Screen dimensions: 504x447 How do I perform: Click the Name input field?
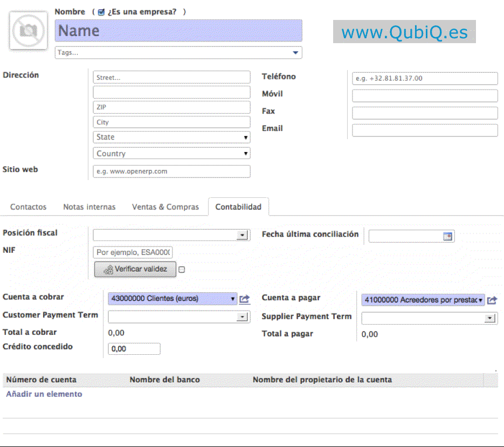(x=178, y=31)
